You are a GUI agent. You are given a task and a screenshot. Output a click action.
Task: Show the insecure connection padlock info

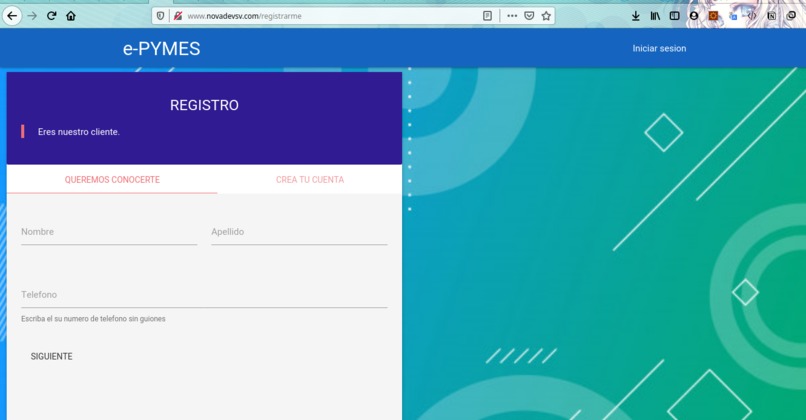point(178,16)
